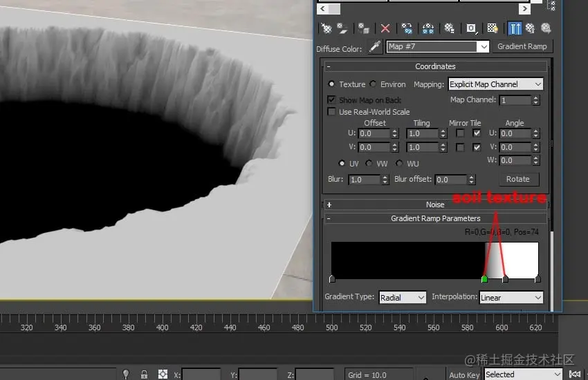The height and width of the screenshot is (380, 588).
Task: Click the Rotate button
Action: [517, 179]
